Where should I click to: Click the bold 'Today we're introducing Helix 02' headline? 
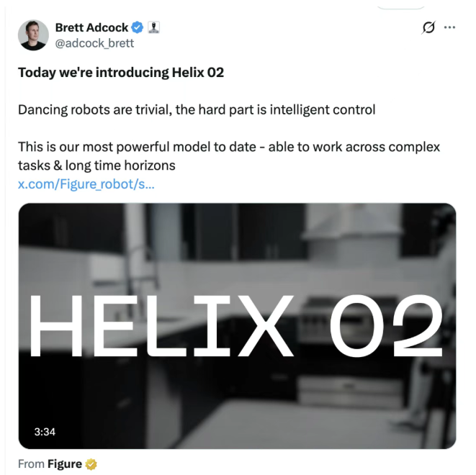tap(121, 73)
